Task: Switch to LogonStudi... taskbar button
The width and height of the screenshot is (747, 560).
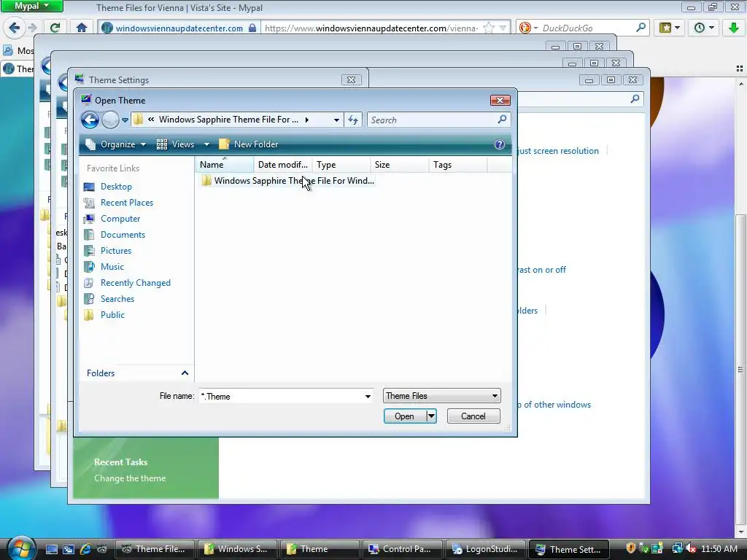Action: click(x=484, y=549)
